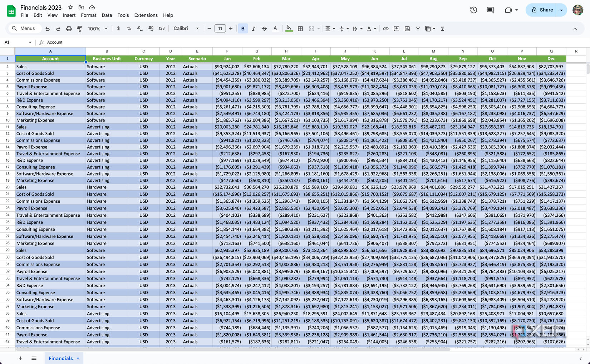Open the text color picker
Screen dimensions: 590x364
(x=275, y=29)
